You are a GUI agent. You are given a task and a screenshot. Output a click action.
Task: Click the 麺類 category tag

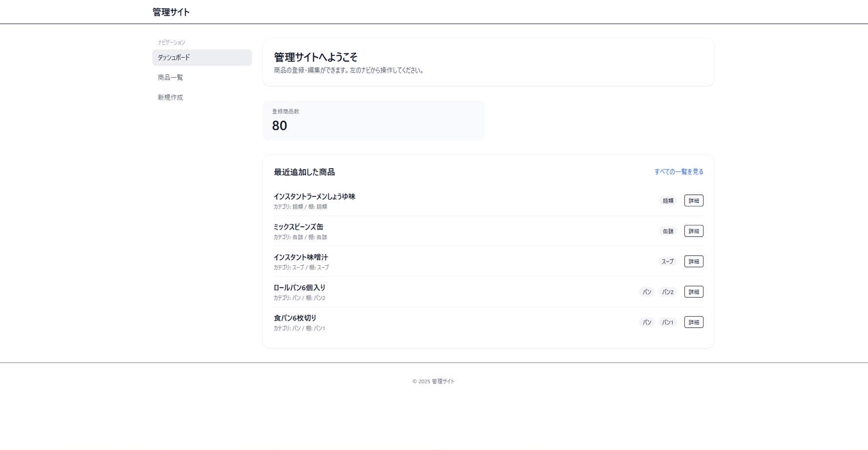[667, 201]
